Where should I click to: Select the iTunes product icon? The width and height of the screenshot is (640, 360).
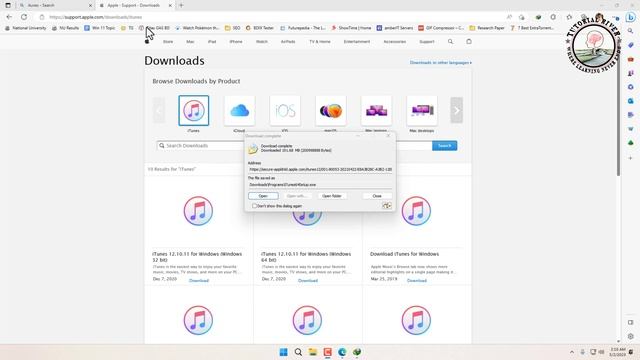[193, 111]
